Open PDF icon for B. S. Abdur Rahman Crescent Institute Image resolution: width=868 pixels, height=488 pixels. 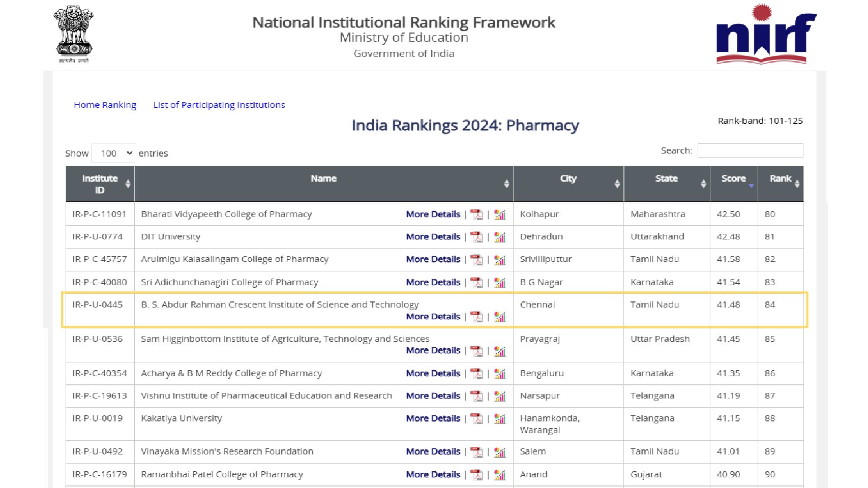click(476, 317)
